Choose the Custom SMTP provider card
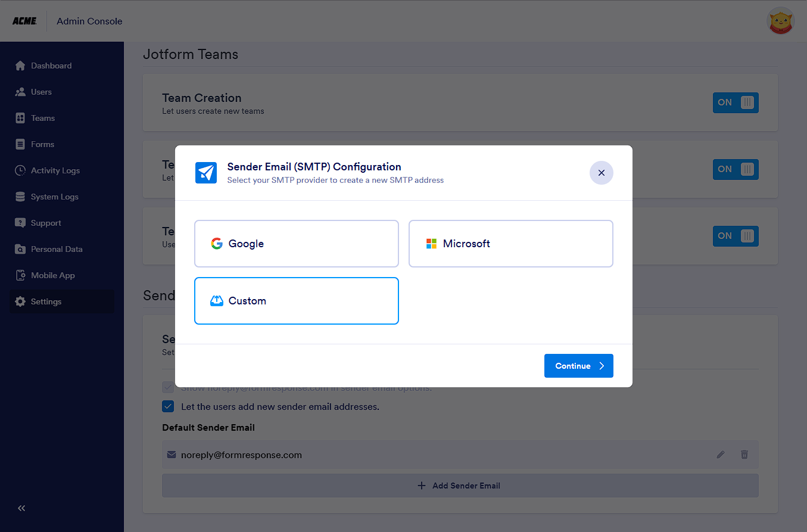Image resolution: width=807 pixels, height=532 pixels. point(296,301)
